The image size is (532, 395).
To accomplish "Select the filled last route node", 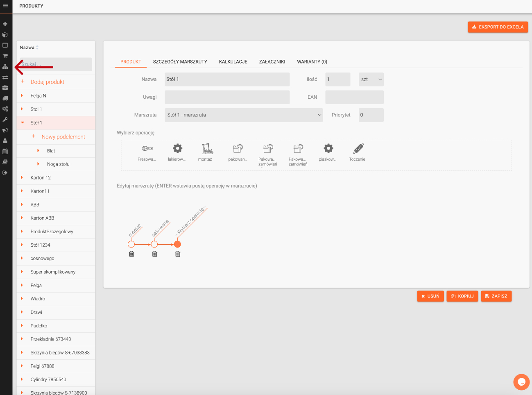I will [177, 244].
